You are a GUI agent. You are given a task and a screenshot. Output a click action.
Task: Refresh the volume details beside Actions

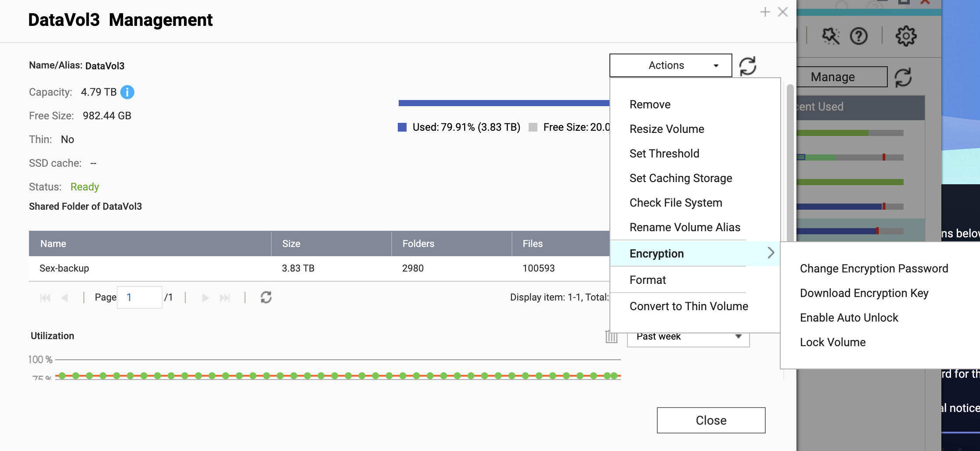[747, 66]
